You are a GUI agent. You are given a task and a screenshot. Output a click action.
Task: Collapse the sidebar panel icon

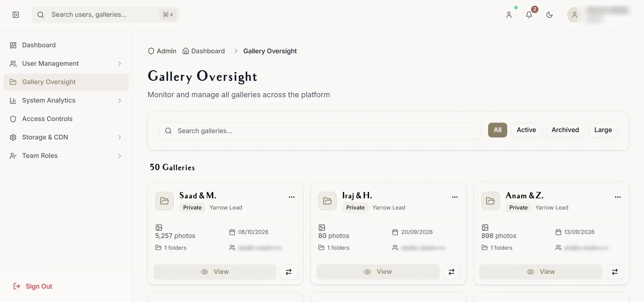[x=16, y=15]
